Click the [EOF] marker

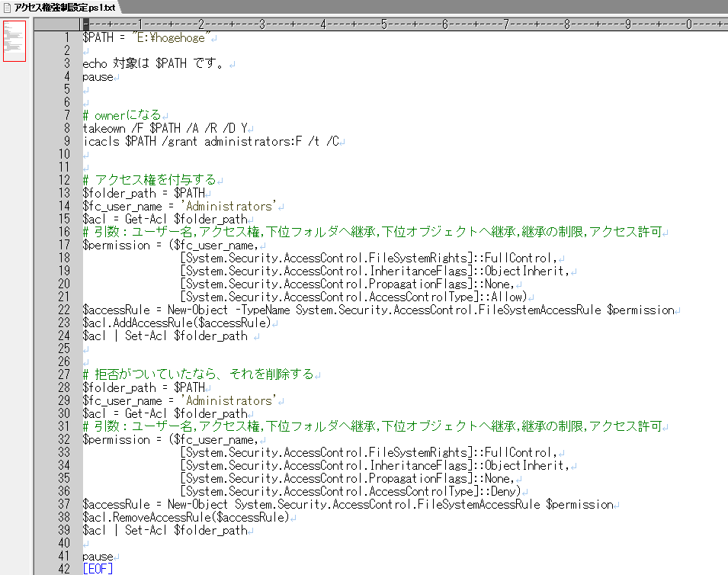[x=98, y=568]
